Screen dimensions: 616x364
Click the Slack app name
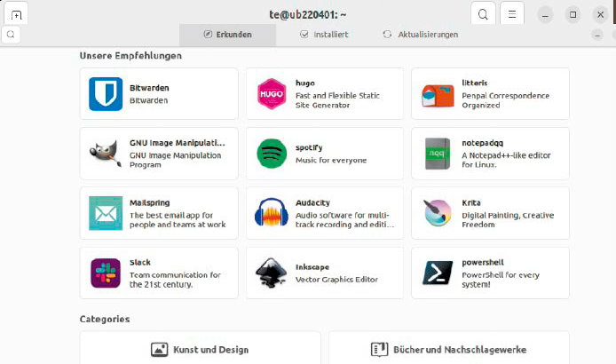pyautogui.click(x=140, y=262)
